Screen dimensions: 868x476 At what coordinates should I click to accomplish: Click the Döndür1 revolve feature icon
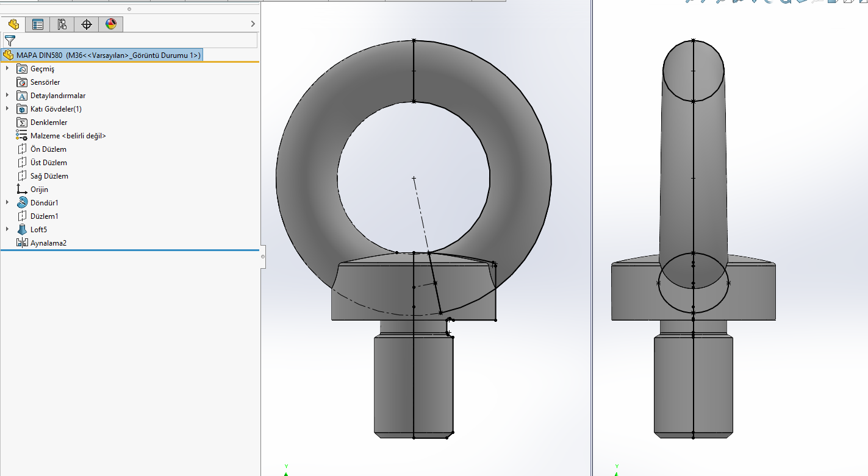(x=22, y=203)
